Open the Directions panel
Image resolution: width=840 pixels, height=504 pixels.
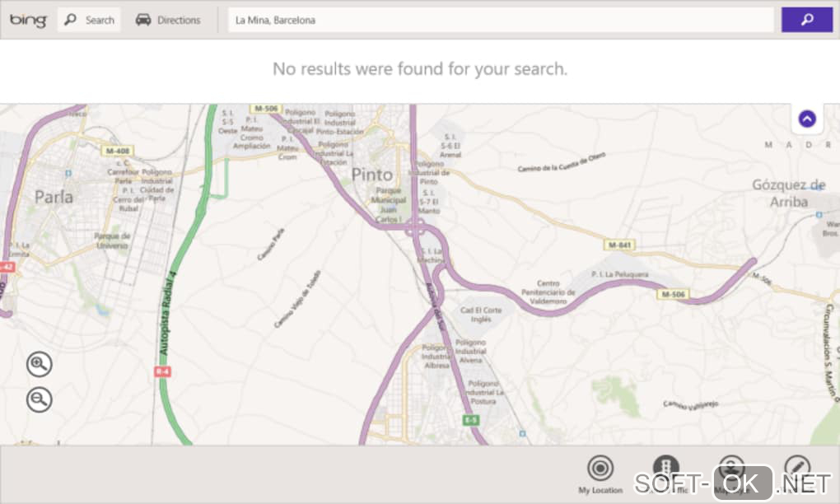point(168,21)
